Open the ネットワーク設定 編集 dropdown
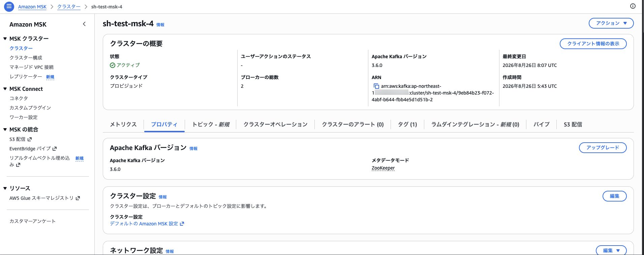 coord(611,250)
